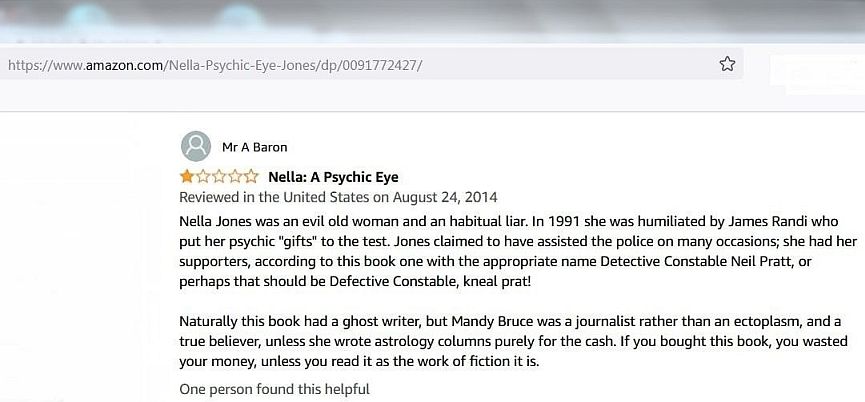This screenshot has width=865, height=402.
Task: Click the fifth empty rating star
Action: (251, 176)
